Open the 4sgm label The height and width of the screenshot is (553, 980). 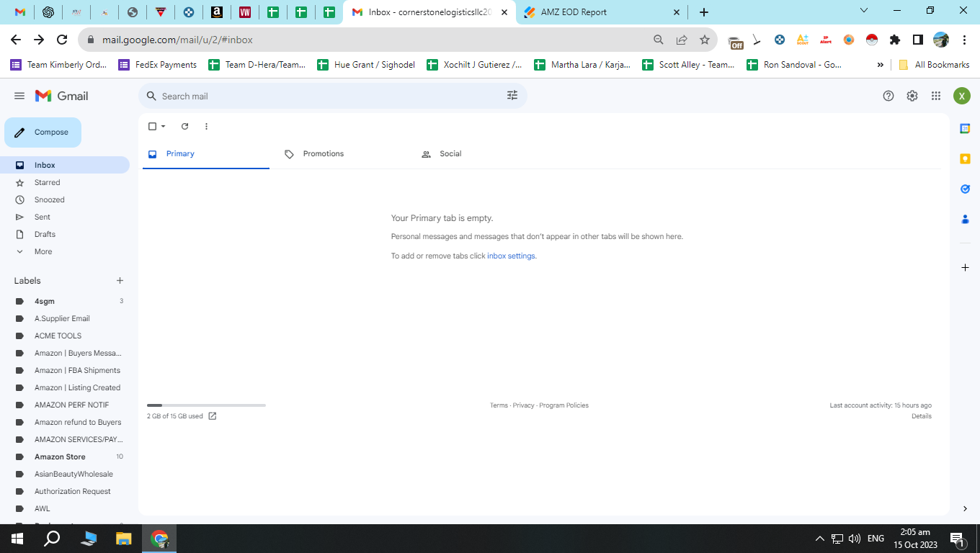coord(65,301)
